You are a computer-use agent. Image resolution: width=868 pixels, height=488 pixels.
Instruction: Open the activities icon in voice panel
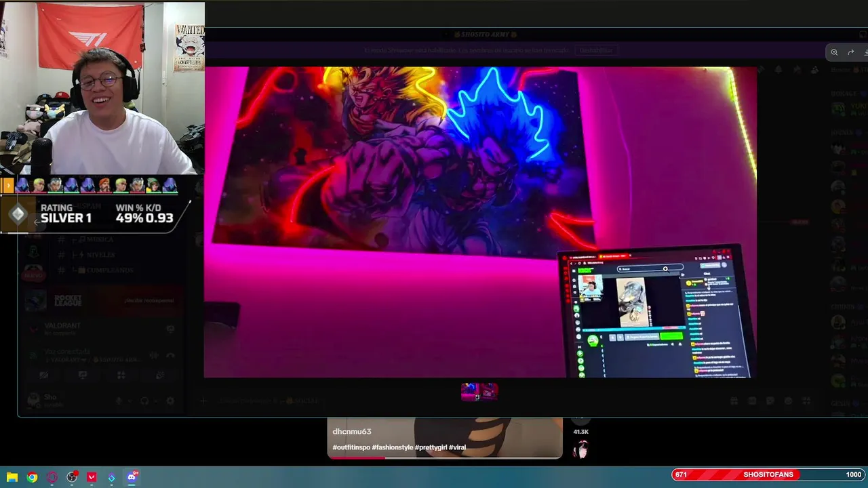pyautogui.click(x=121, y=375)
